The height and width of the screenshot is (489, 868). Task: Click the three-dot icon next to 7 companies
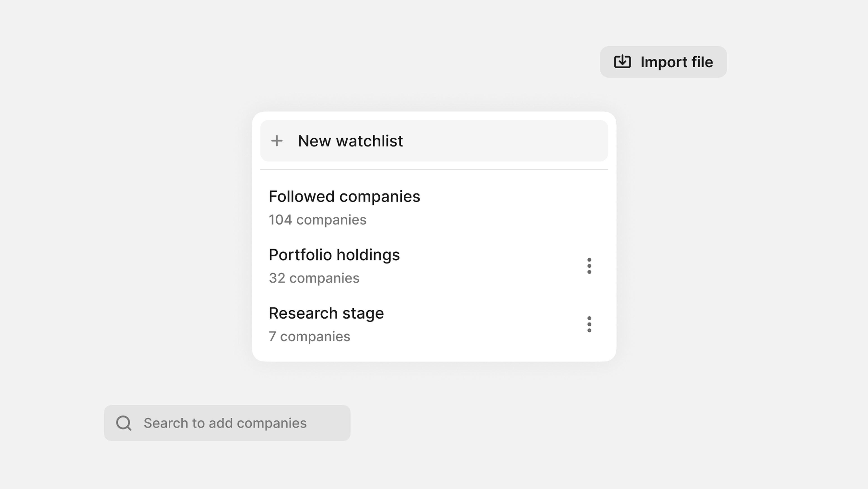(x=589, y=324)
